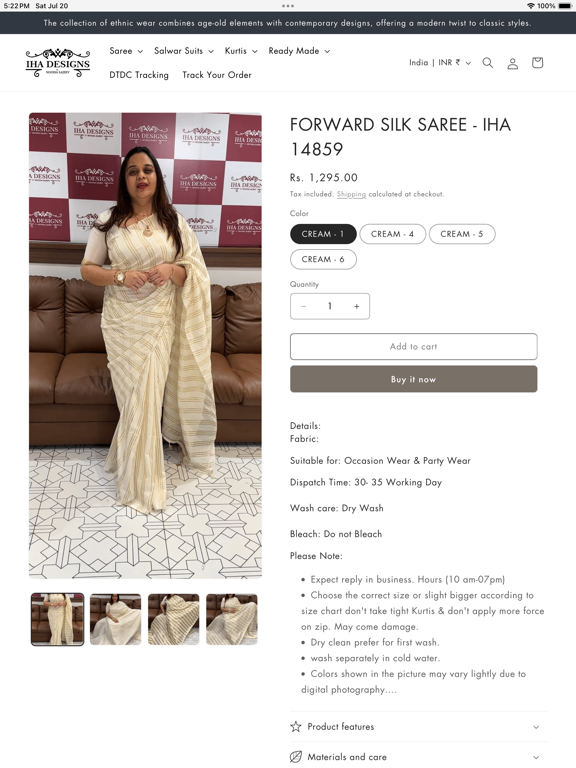Increase quantity with plus icon
This screenshot has height=768, width=576.
click(357, 306)
